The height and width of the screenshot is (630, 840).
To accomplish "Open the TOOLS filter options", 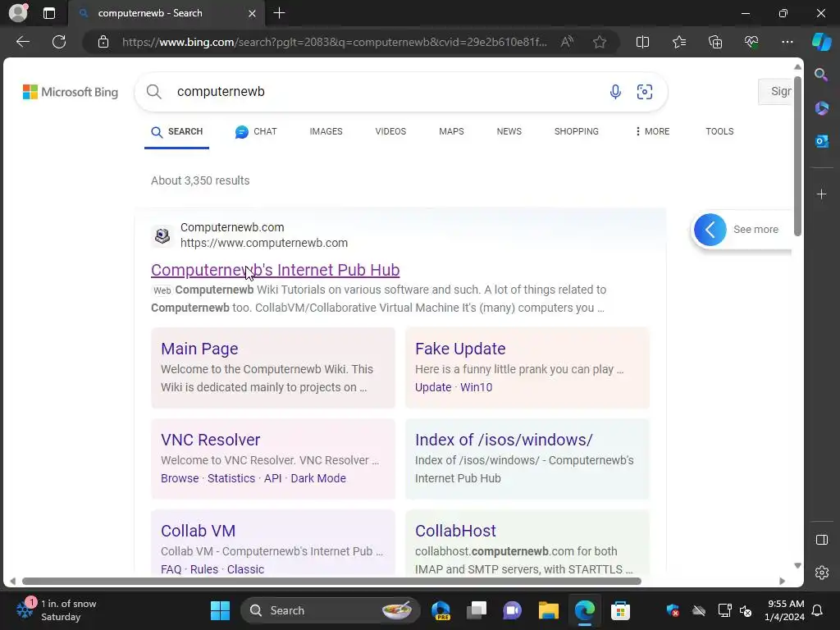I will [x=719, y=131].
